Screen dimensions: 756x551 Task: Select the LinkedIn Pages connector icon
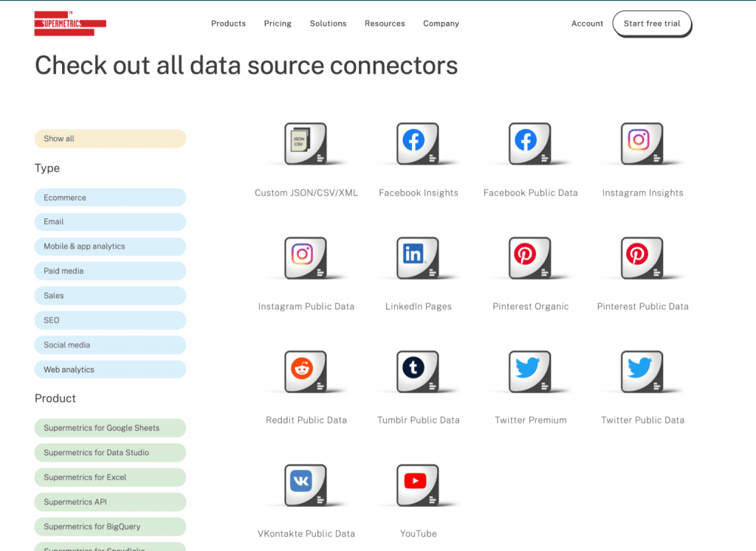[418, 257]
